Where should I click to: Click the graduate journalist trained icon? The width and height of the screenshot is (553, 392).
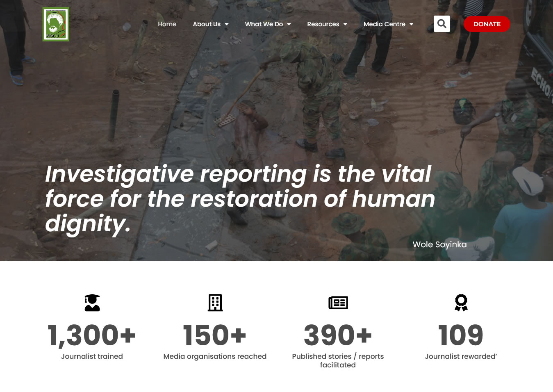coord(92,303)
